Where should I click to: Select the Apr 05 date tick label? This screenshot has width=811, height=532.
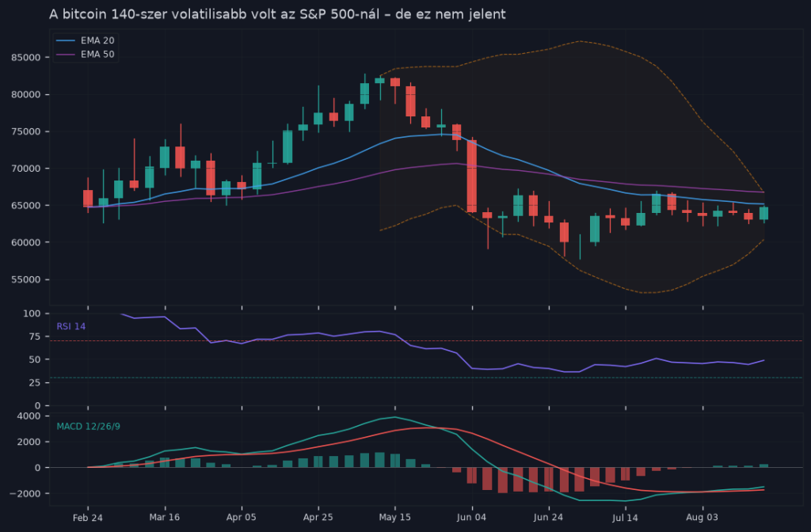[x=242, y=518]
